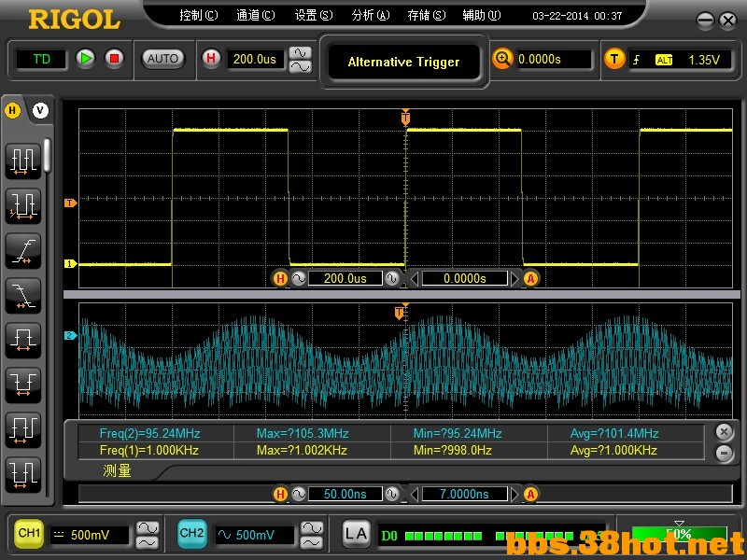
Task: Increase CH2 vertical scale with large wave icon
Action: click(312, 528)
